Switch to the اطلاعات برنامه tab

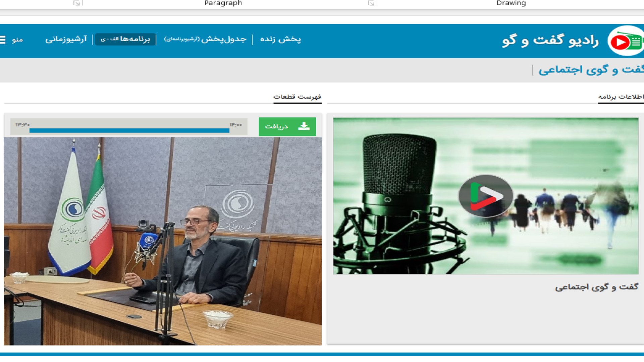621,97
